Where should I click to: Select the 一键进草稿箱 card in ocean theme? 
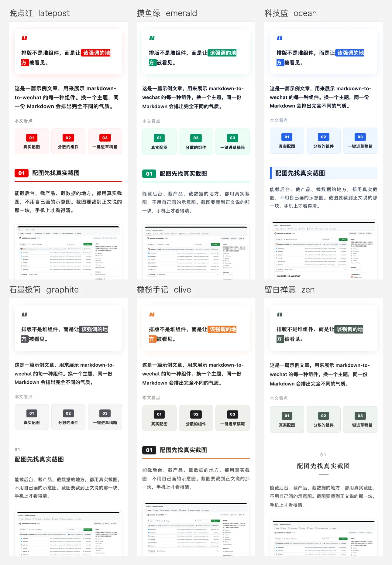(360, 141)
